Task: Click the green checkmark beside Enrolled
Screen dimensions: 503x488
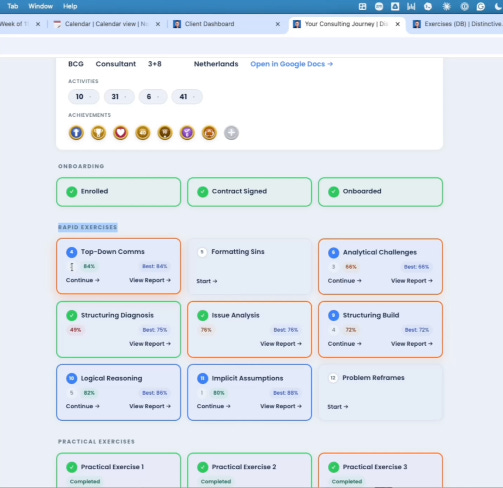Action: click(71, 192)
